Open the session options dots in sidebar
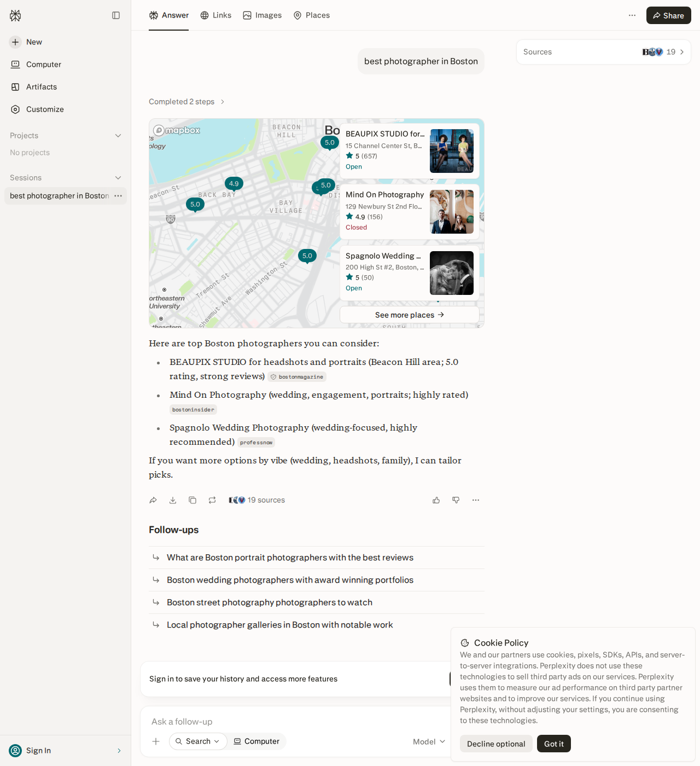This screenshot has height=766, width=700. (x=118, y=196)
